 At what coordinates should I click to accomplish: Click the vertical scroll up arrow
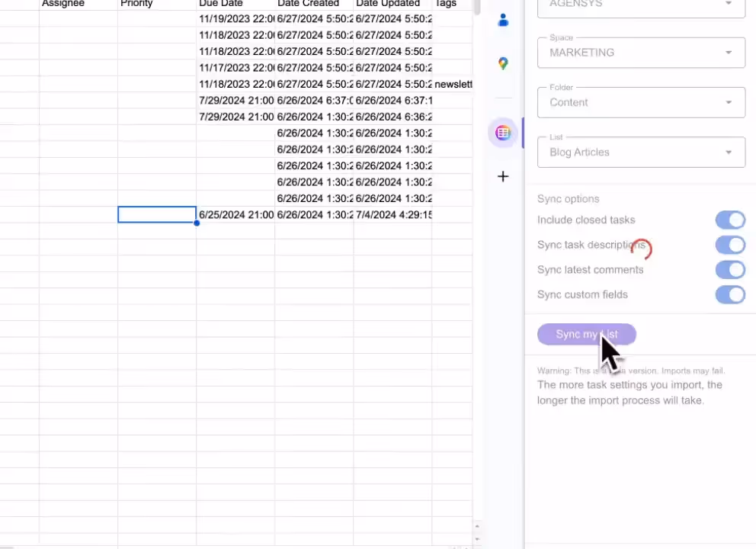click(477, 526)
